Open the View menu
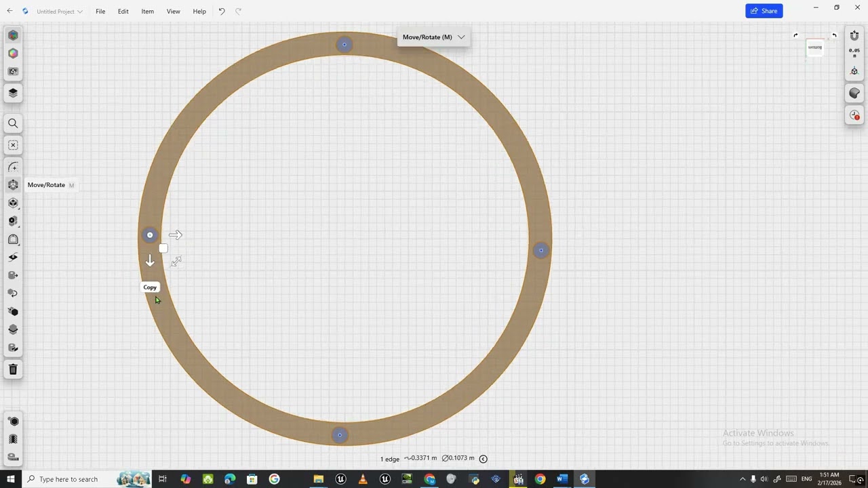 coord(173,12)
